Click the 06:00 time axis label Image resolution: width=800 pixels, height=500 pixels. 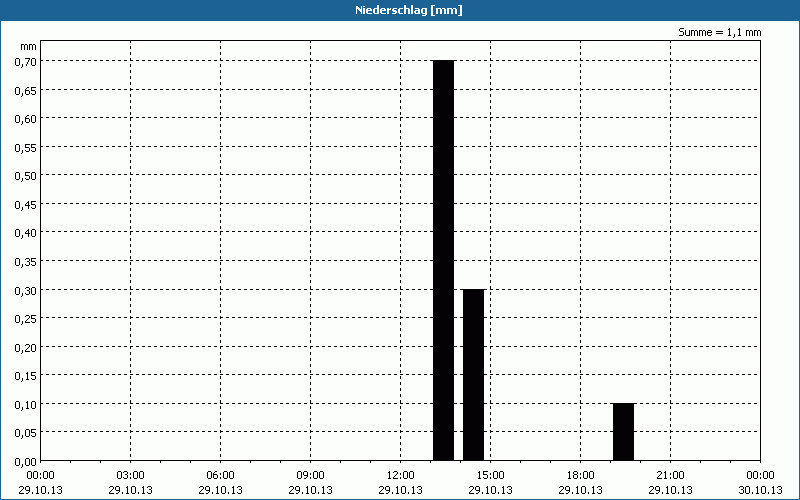click(x=220, y=476)
